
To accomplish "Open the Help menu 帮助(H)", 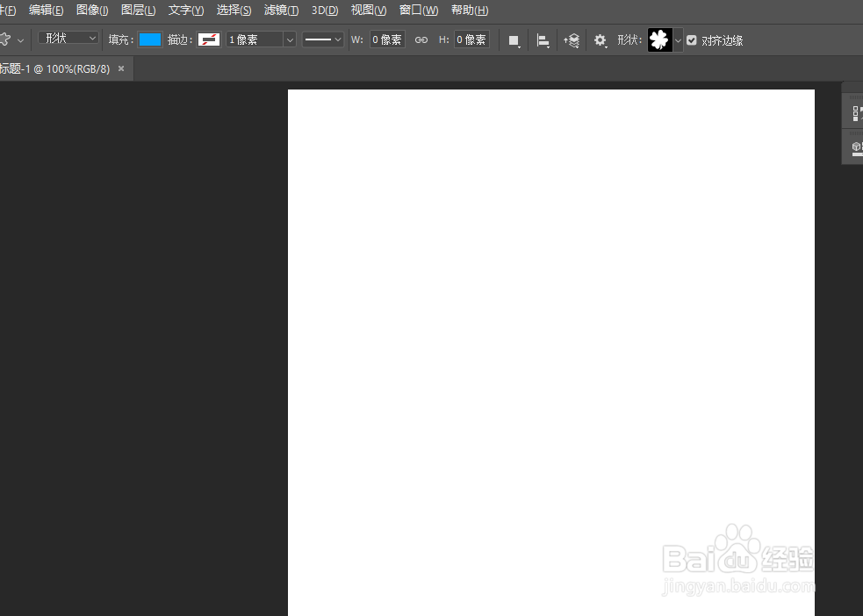I will tap(470, 11).
